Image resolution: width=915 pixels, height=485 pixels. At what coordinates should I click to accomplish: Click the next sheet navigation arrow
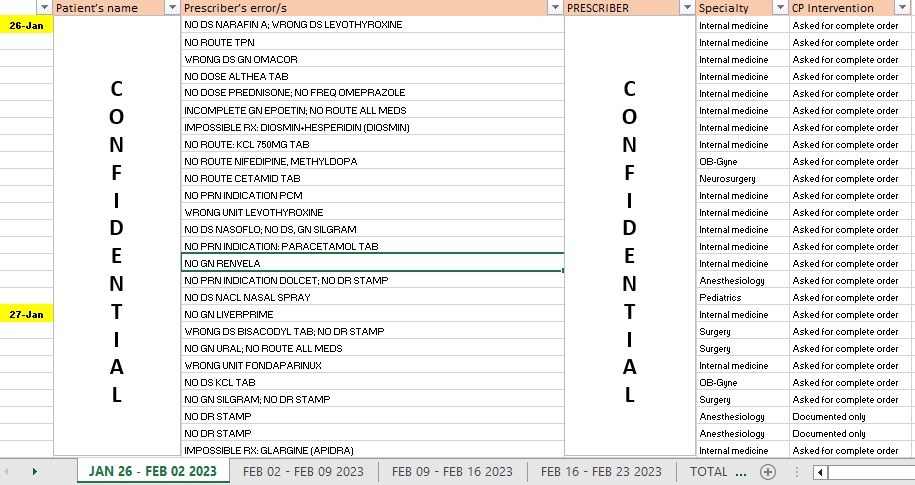click(34, 472)
